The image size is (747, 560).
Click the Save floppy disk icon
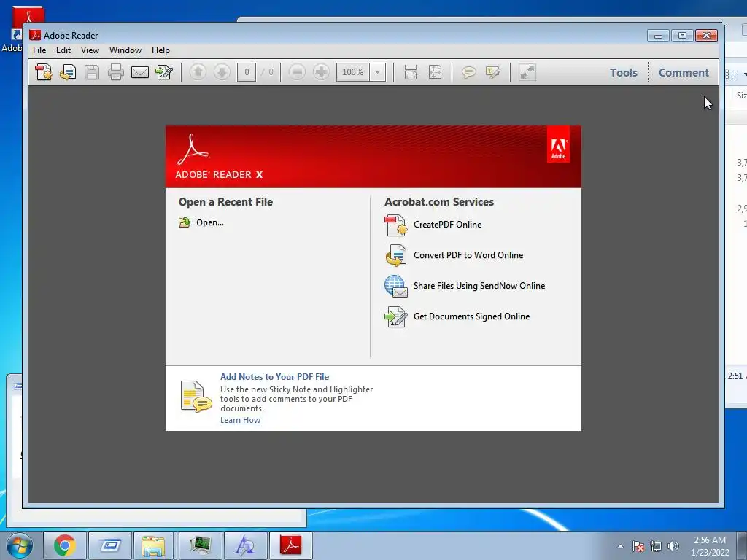(91, 72)
